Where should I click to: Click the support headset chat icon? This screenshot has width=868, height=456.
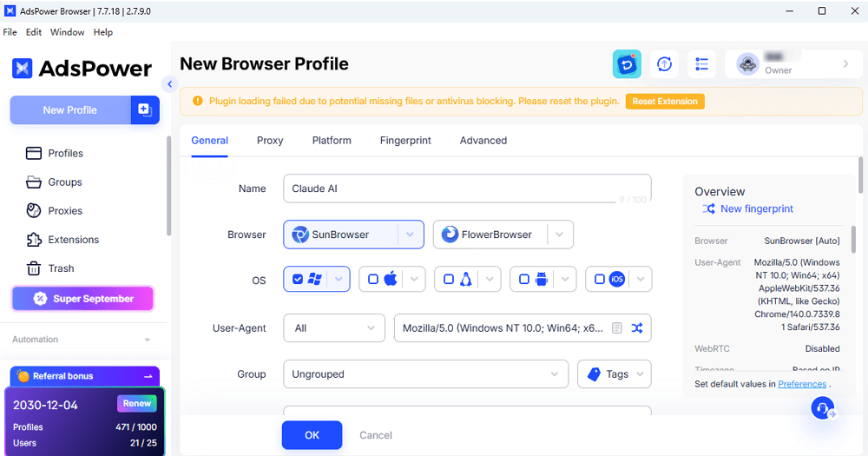coord(822,408)
